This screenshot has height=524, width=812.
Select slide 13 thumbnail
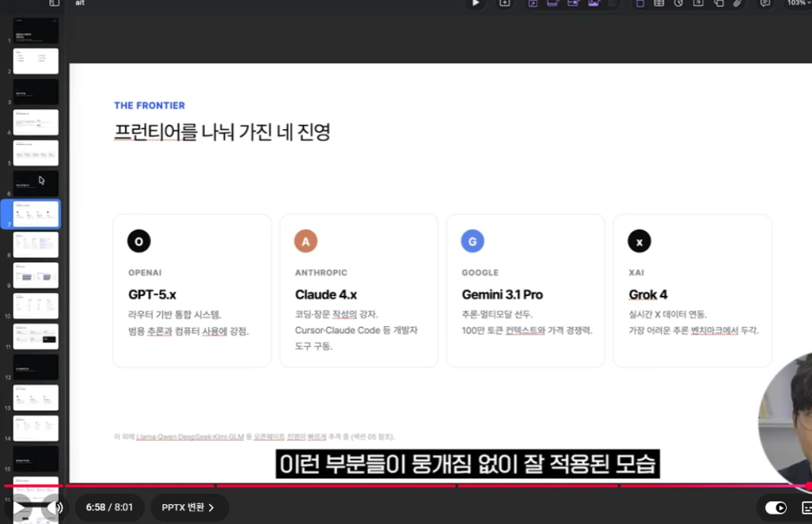click(36, 397)
